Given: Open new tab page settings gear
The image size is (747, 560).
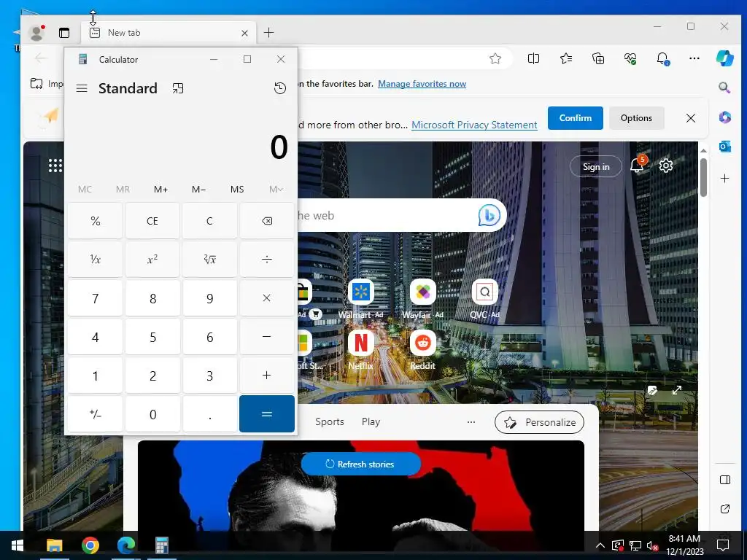Looking at the screenshot, I should click(x=666, y=166).
